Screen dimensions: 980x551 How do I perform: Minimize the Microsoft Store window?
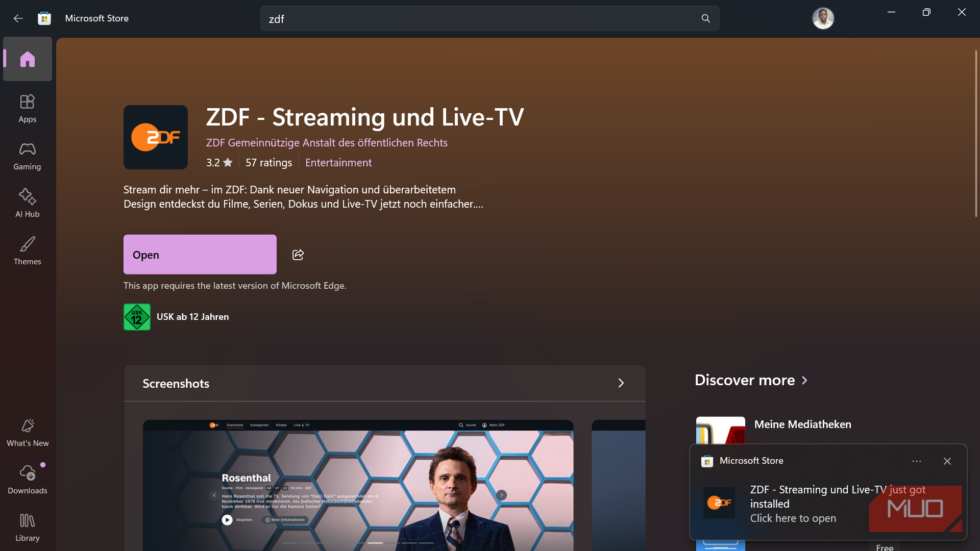click(891, 12)
